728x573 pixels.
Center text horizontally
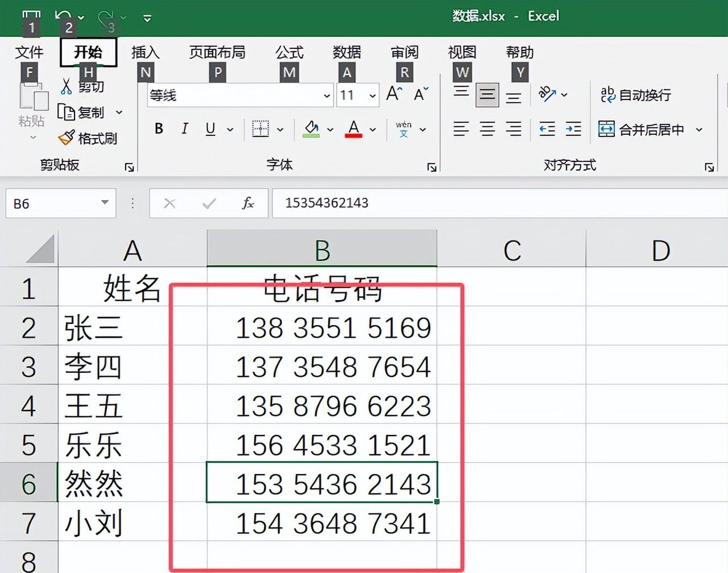[x=487, y=129]
